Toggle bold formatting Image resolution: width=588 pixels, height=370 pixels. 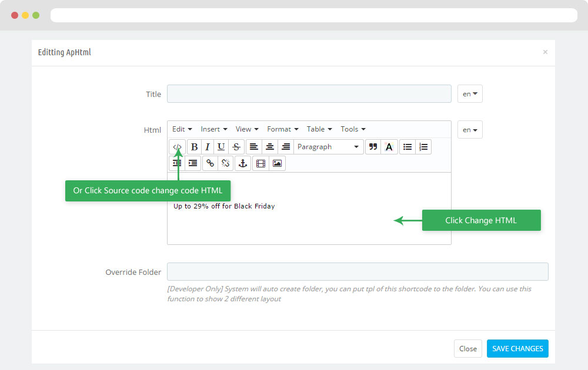pos(194,147)
